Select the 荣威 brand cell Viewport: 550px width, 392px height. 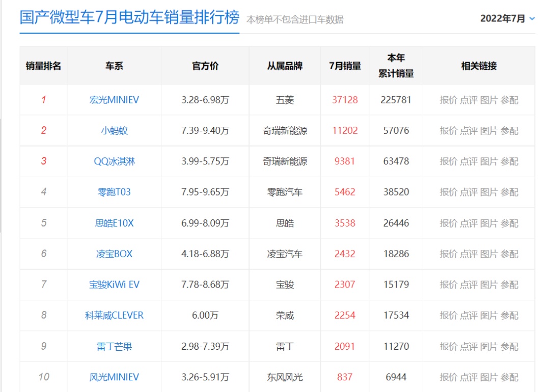285,315
